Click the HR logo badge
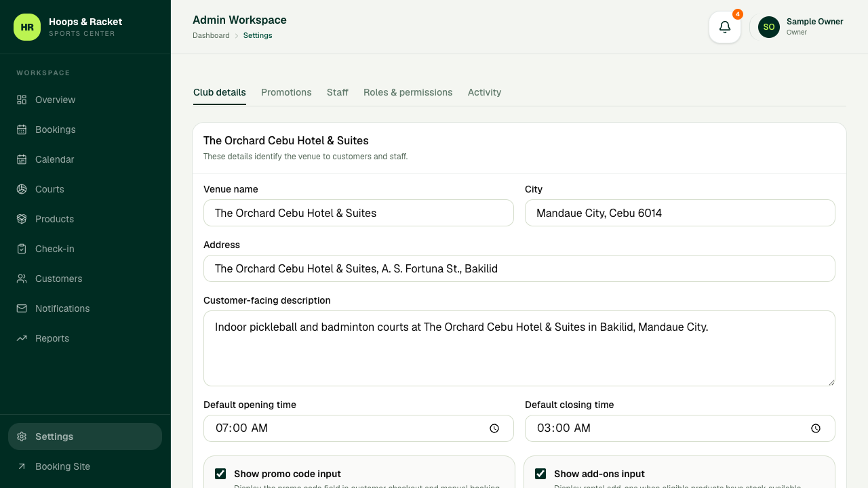Image resolution: width=868 pixels, height=488 pixels. tap(27, 27)
